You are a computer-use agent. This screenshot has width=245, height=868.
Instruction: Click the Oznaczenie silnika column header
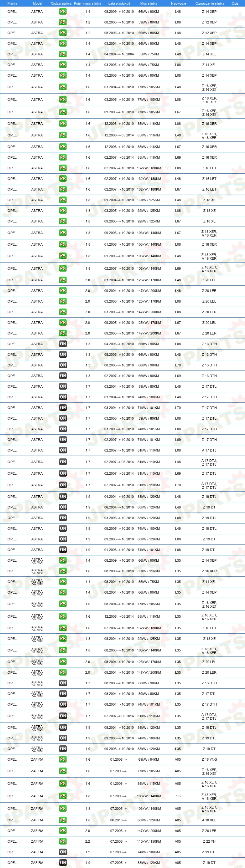point(210,3)
